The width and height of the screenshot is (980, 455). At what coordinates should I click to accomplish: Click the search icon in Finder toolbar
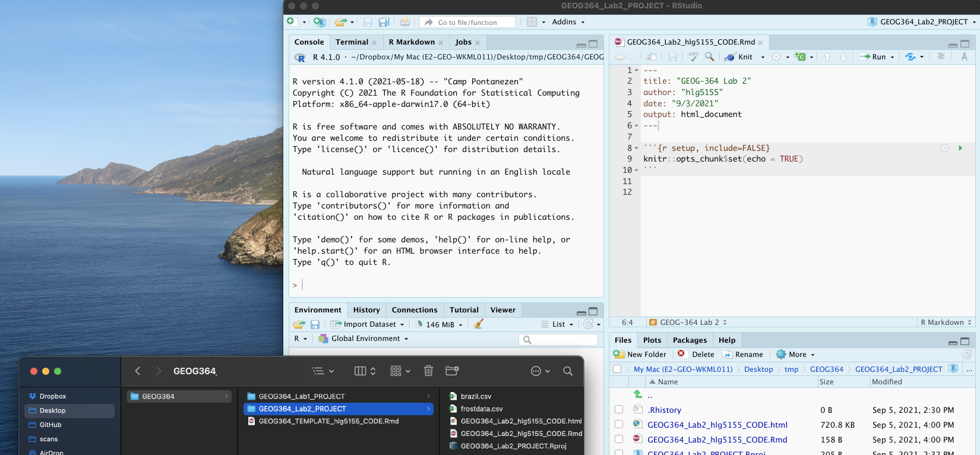pyautogui.click(x=568, y=371)
